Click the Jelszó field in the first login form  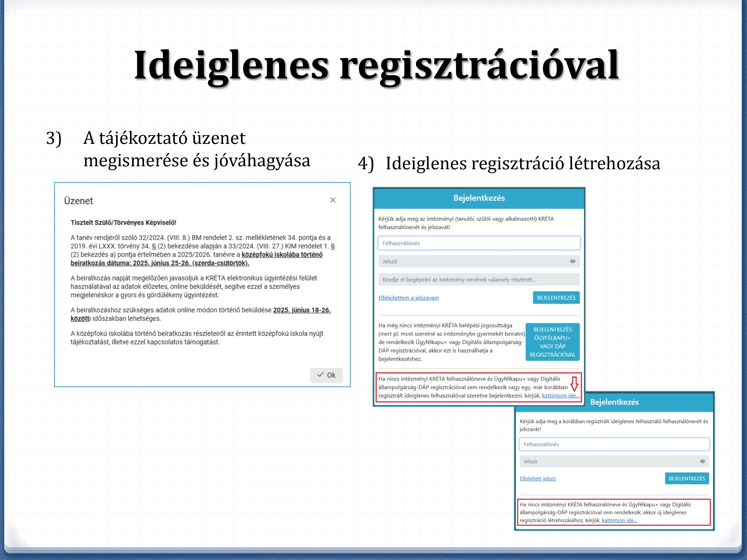click(x=479, y=261)
